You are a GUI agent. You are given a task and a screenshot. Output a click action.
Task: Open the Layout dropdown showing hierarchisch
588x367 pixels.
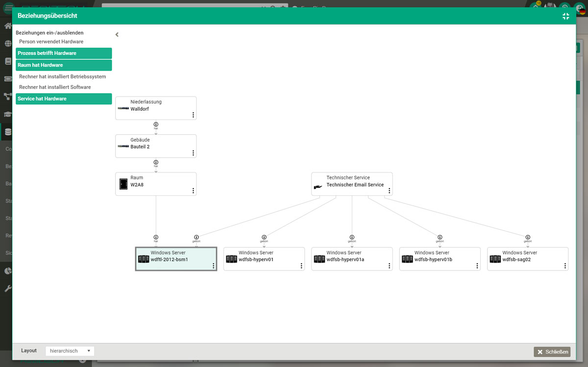pyautogui.click(x=69, y=350)
